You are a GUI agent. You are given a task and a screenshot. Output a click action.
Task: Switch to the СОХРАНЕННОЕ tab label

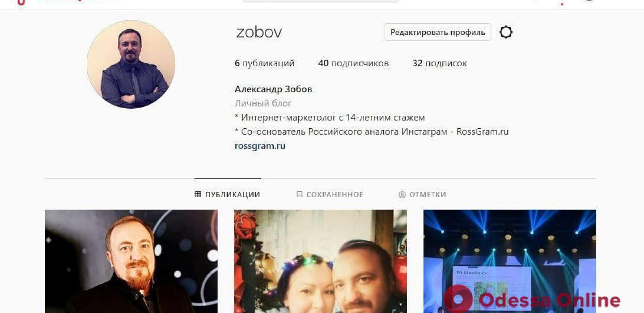(x=335, y=195)
